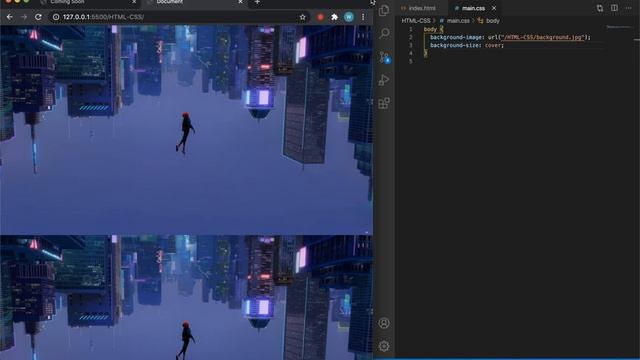Open the browser profile avatar

[x=349, y=17]
